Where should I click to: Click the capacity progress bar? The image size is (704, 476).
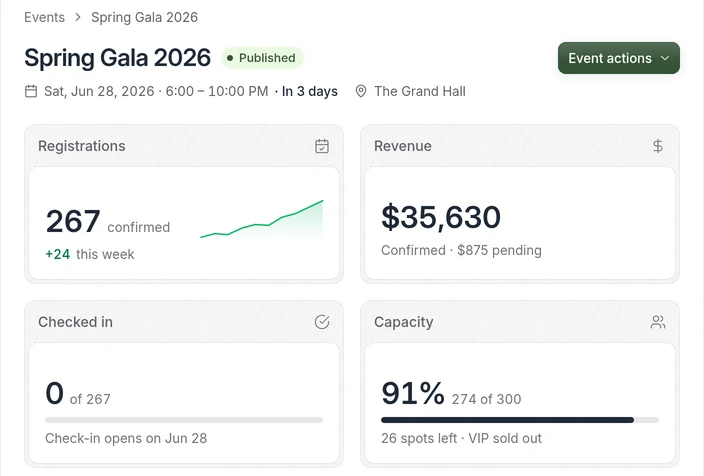click(519, 420)
